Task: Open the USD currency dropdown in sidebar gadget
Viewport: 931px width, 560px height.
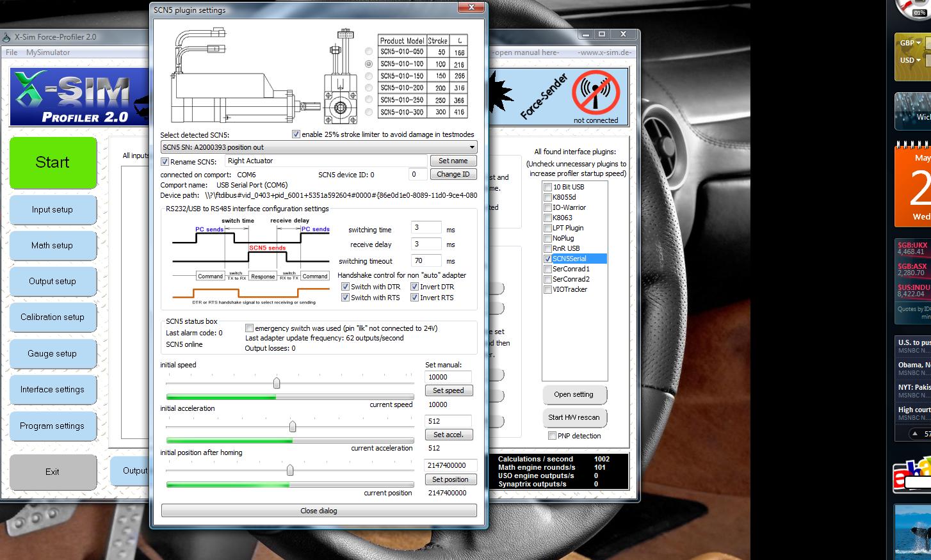Action: (911, 60)
